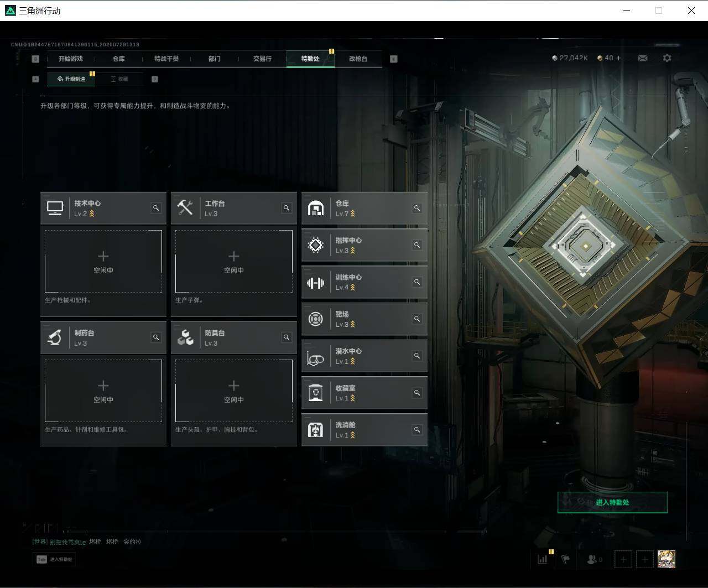View 训练中心 details via magnifier
Viewport: 708px width, 588px height.
click(417, 282)
